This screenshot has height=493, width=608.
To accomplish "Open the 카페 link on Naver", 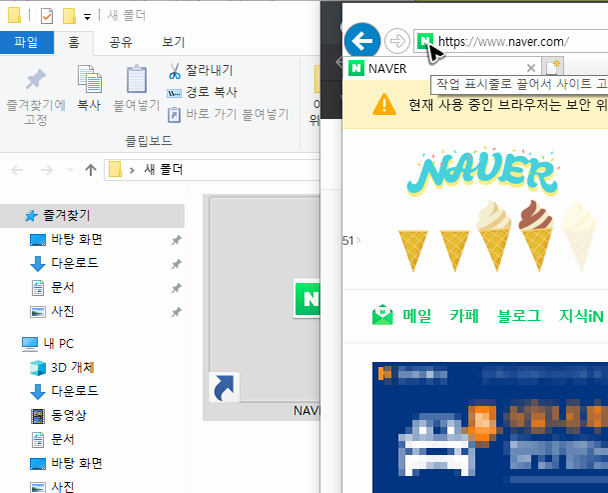I will [464, 316].
